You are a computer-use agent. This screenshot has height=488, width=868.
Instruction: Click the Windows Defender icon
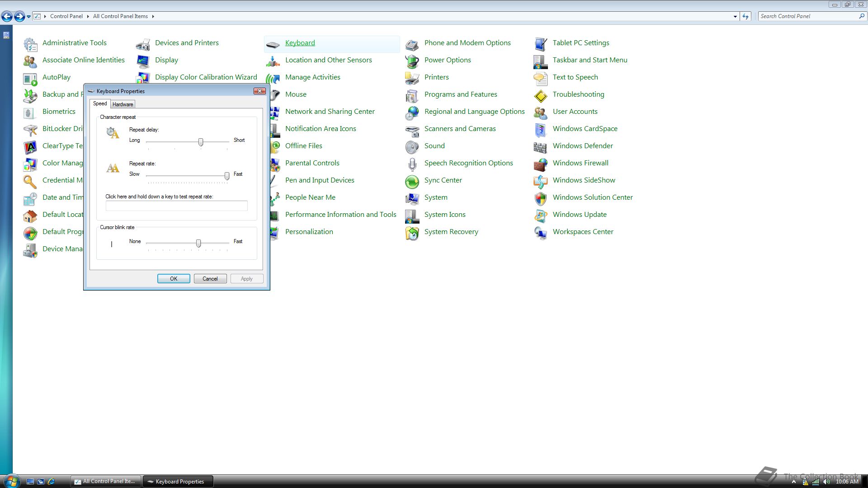tap(541, 147)
